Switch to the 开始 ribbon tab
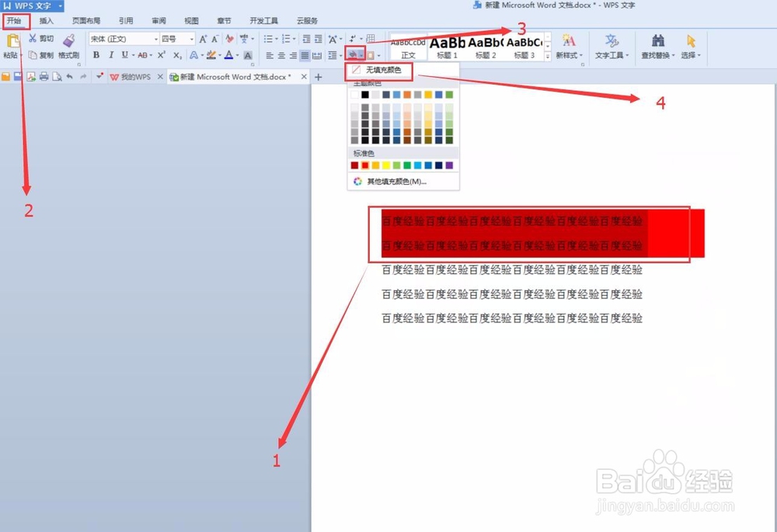777x532 pixels. click(x=14, y=21)
